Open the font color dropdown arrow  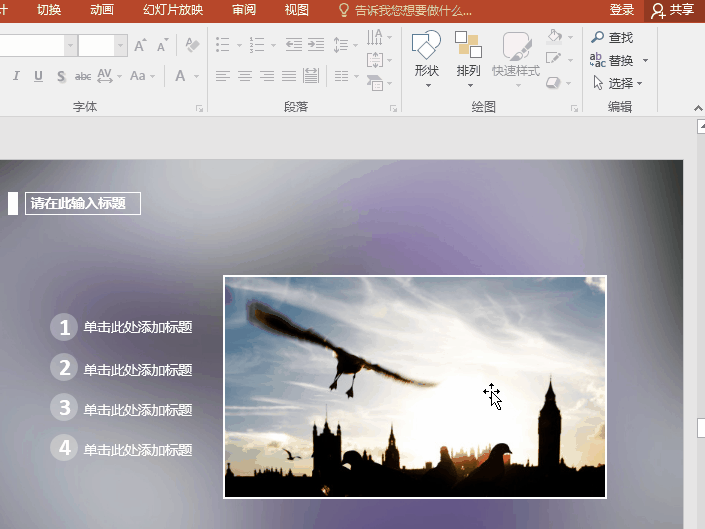coord(196,76)
